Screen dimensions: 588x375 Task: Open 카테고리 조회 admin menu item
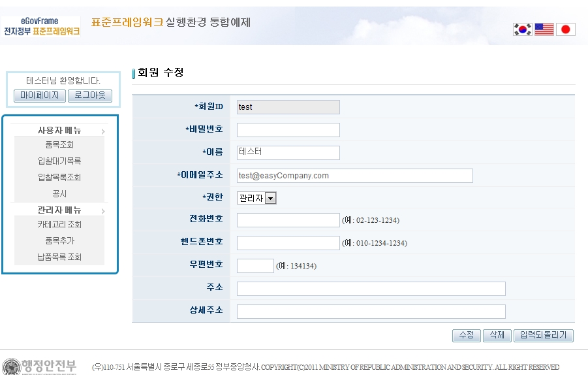[x=59, y=224]
